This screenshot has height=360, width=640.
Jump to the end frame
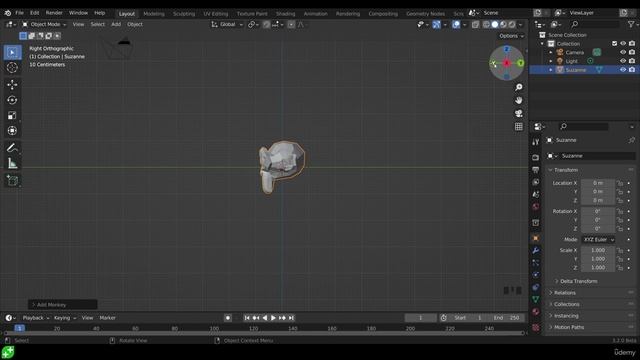pyautogui.click(x=291, y=318)
